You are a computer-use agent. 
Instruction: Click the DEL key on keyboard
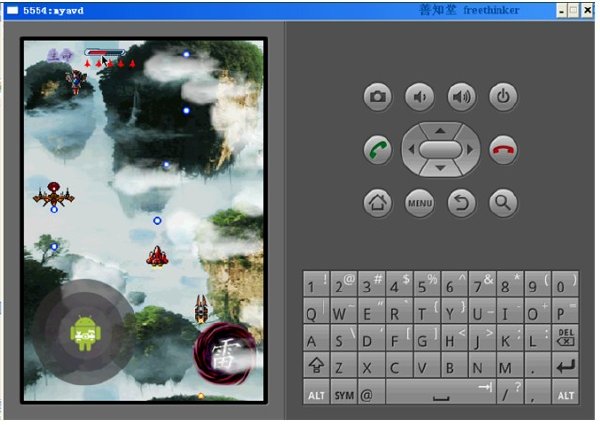point(565,337)
